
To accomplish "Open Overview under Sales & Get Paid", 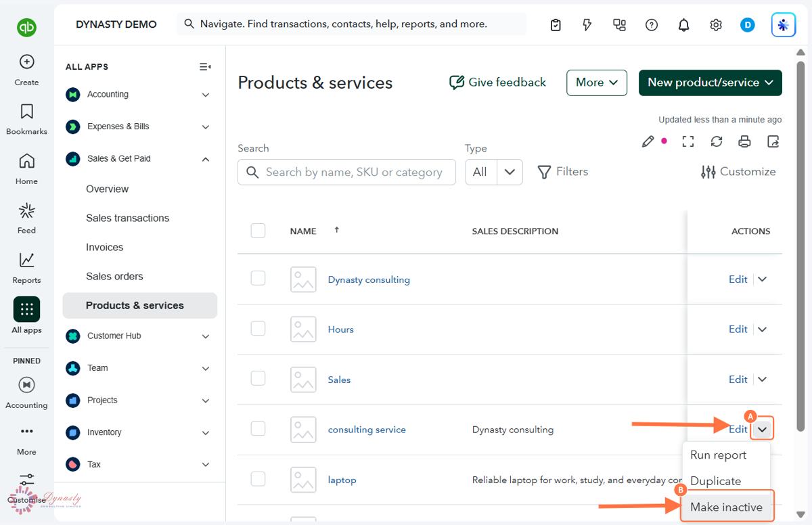I will pyautogui.click(x=107, y=189).
